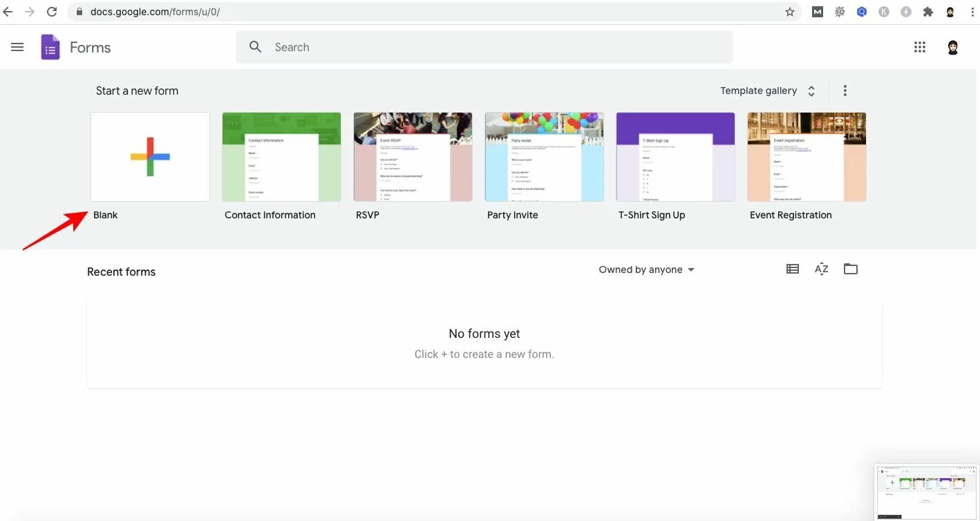Open the Contact Information template

pyautogui.click(x=281, y=157)
